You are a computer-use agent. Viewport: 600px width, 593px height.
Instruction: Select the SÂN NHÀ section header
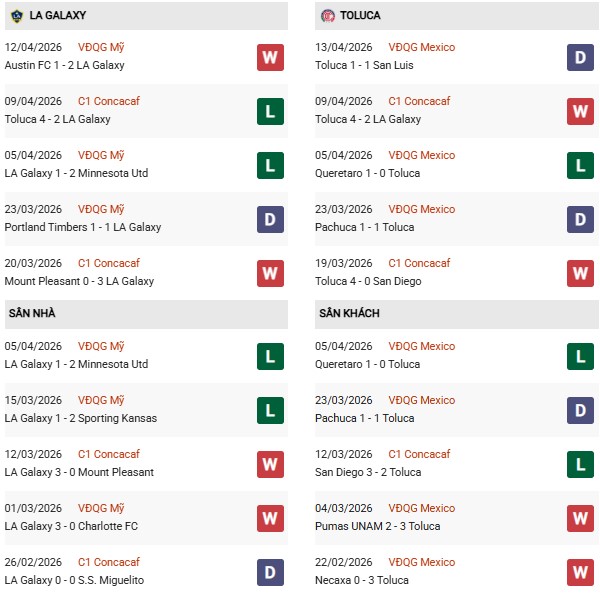tap(32, 314)
